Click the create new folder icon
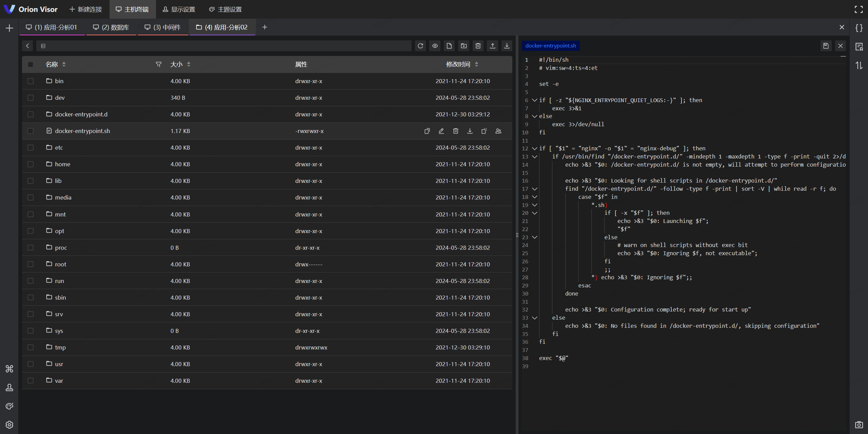Viewport: 868px width, 434px height. pyautogui.click(x=463, y=46)
